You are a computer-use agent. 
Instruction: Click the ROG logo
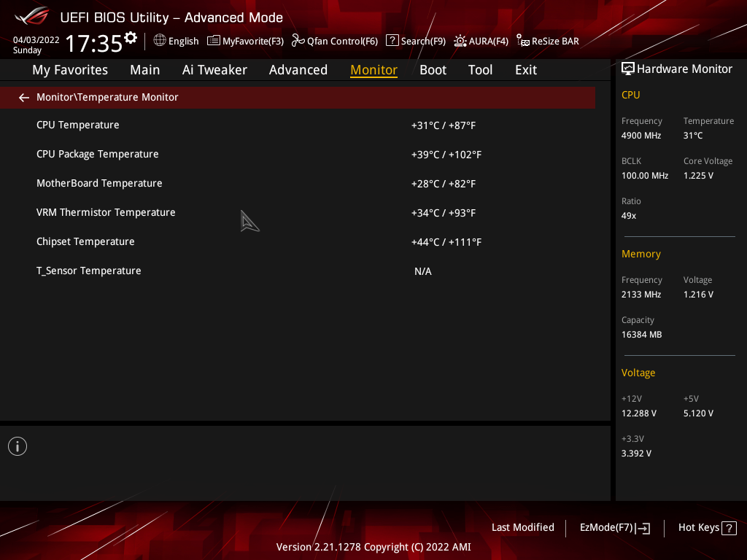[x=32, y=16]
